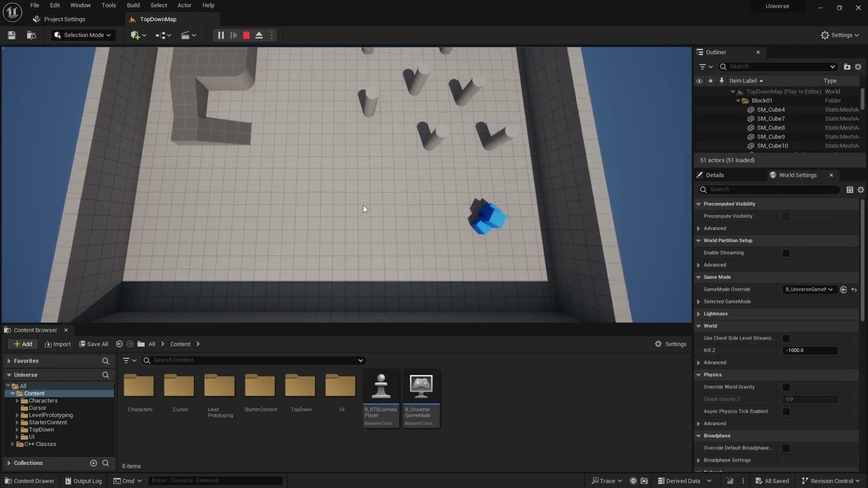
Task: Click the Outliner star favorites column header
Action: tap(710, 81)
